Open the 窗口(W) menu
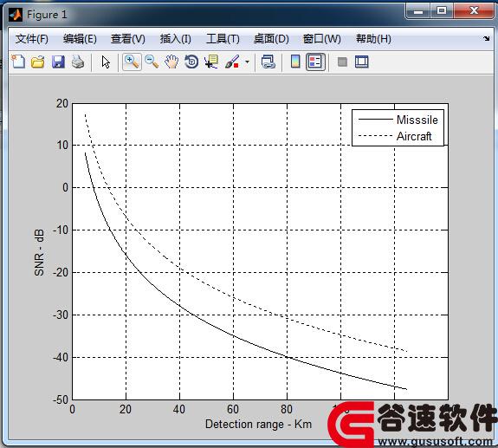The image size is (498, 448). (321, 39)
